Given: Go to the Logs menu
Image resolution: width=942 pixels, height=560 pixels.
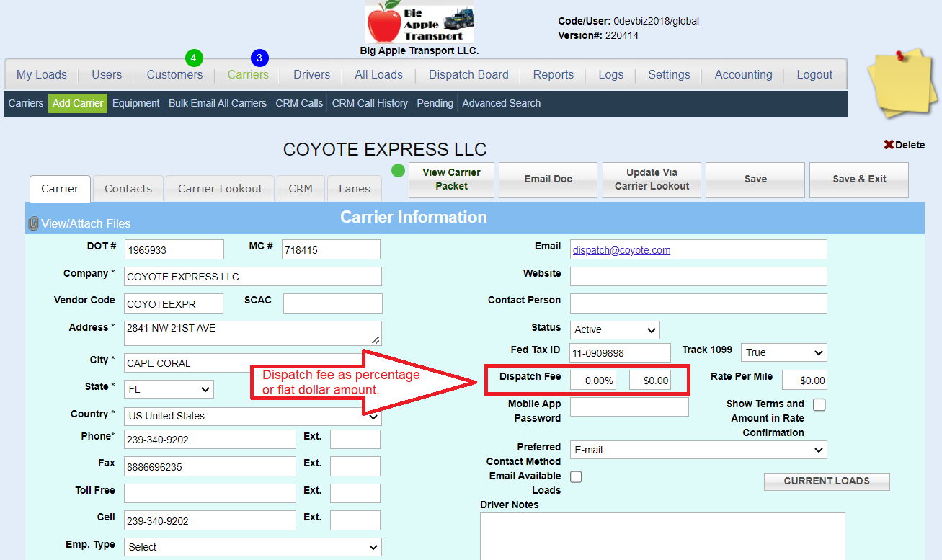Looking at the screenshot, I should point(611,74).
